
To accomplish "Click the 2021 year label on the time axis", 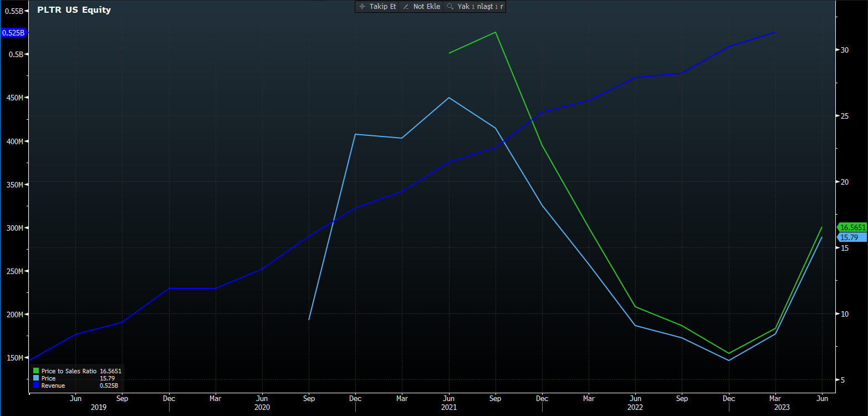I will point(449,407).
